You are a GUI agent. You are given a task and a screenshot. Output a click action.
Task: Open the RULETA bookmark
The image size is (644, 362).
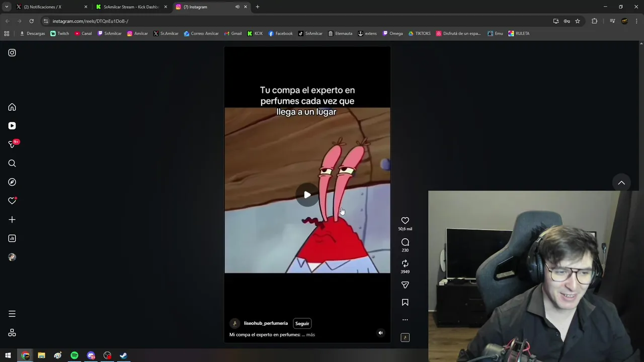pos(519,34)
